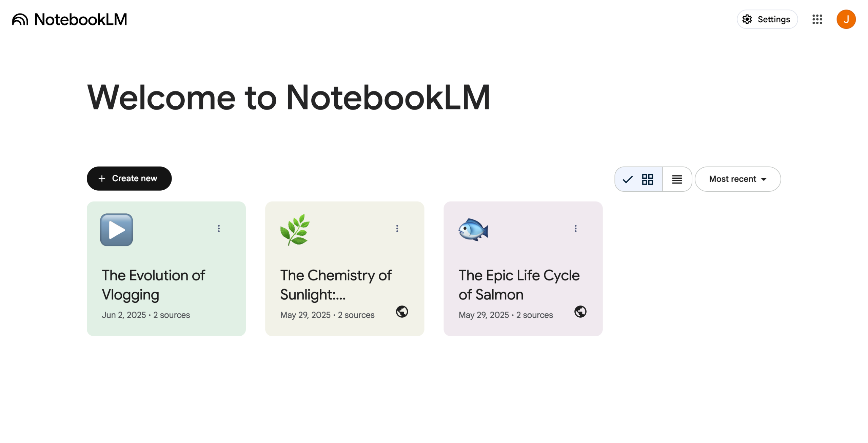The height and width of the screenshot is (443, 868).
Task: Click the play emoji on Vlogging notebook
Action: click(x=116, y=230)
